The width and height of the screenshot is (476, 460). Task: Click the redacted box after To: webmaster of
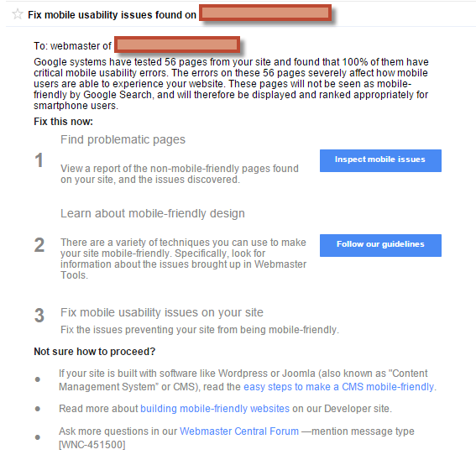click(177, 44)
